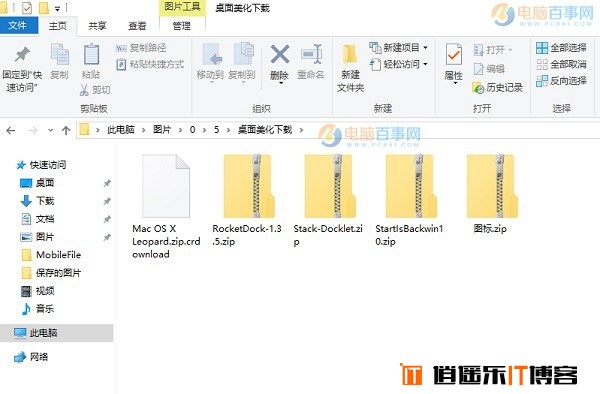Select the StartIsBackwin10.zip file
This screenshot has height=394, width=600.
409,200
